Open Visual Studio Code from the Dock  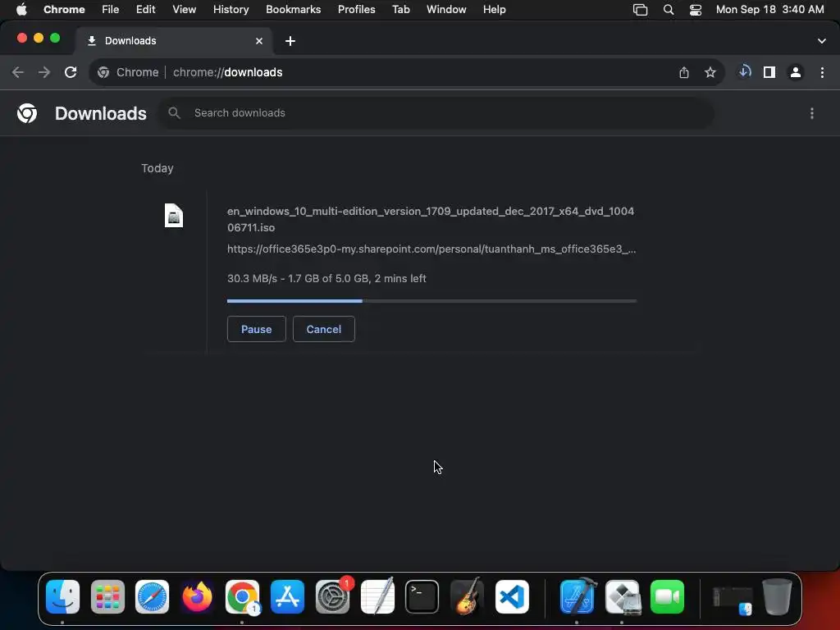tap(512, 596)
